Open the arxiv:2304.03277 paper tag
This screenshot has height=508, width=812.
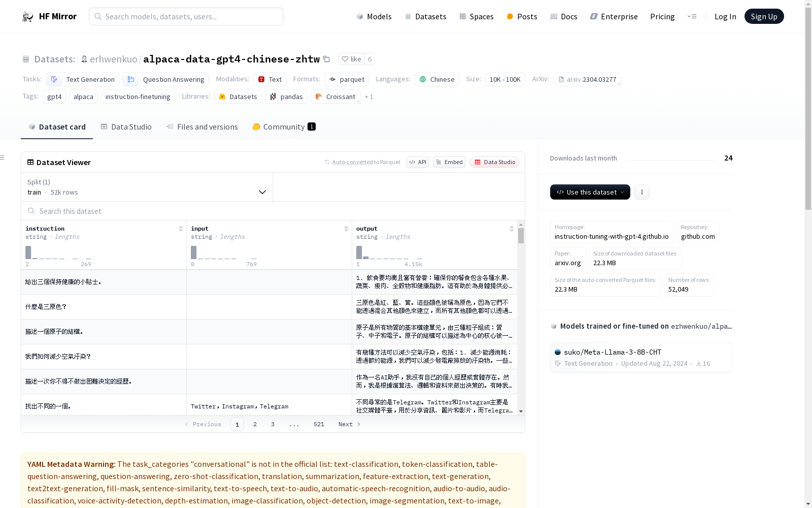tap(587, 79)
